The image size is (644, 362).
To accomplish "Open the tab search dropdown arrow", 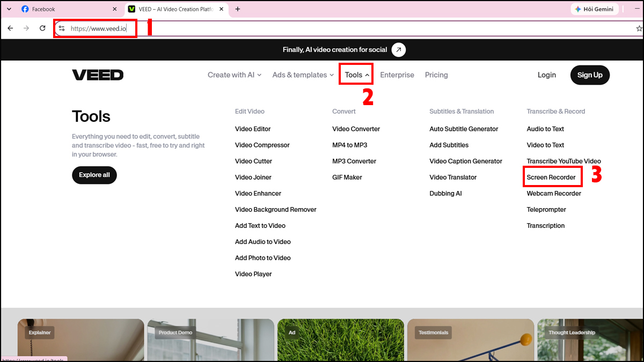I will 9,9.
